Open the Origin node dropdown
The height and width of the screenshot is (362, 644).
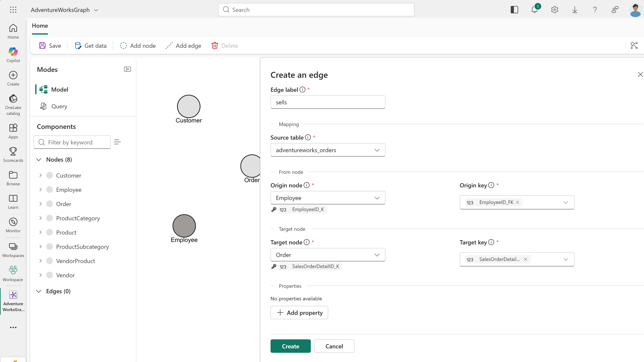tap(328, 198)
